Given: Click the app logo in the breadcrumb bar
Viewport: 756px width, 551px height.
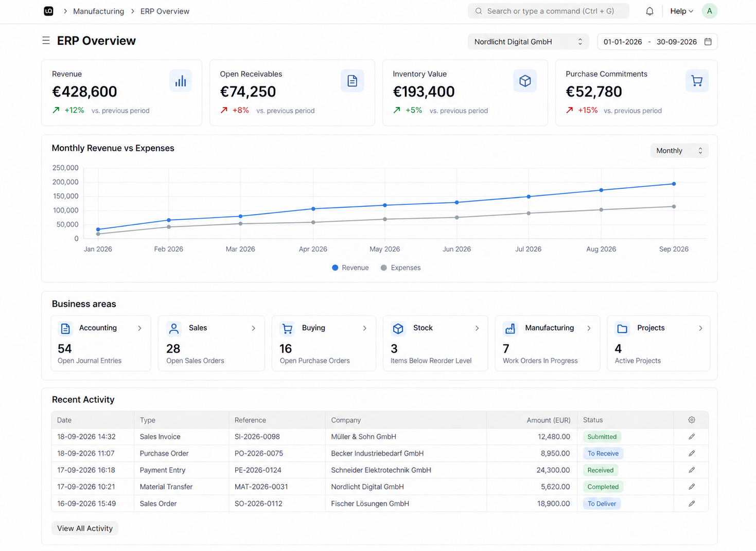Looking at the screenshot, I should point(48,11).
